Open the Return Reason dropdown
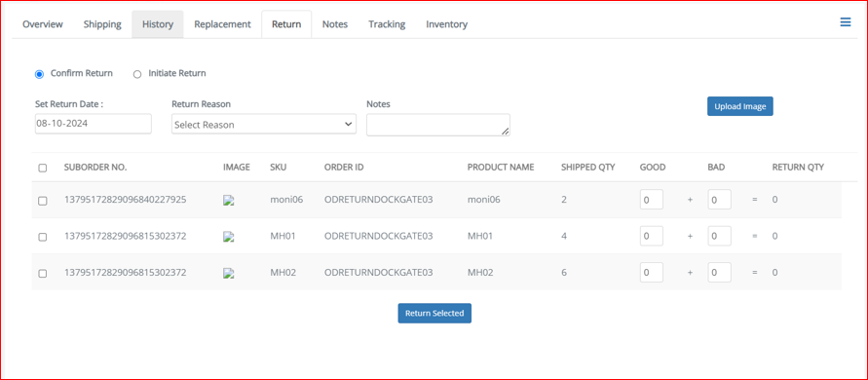Viewport: 868px width, 380px height. (x=264, y=125)
